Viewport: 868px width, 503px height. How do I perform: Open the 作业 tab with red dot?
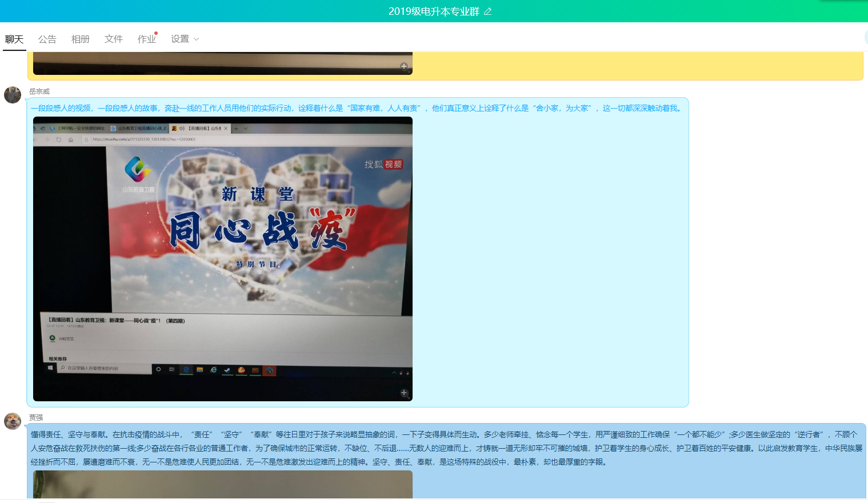point(147,39)
